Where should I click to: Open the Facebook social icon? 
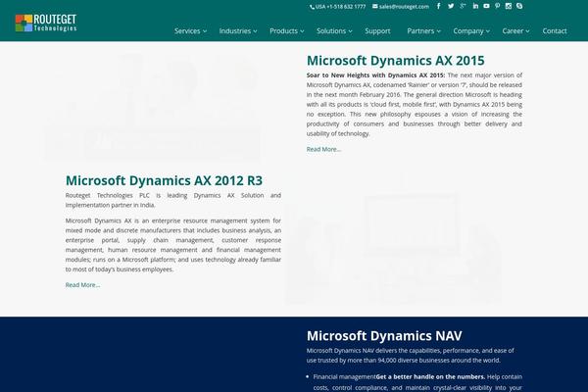pyautogui.click(x=439, y=6)
